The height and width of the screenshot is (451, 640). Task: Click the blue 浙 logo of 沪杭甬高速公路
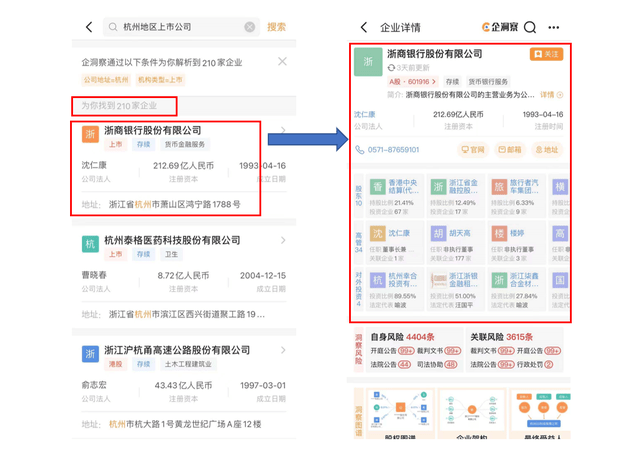pos(90,354)
